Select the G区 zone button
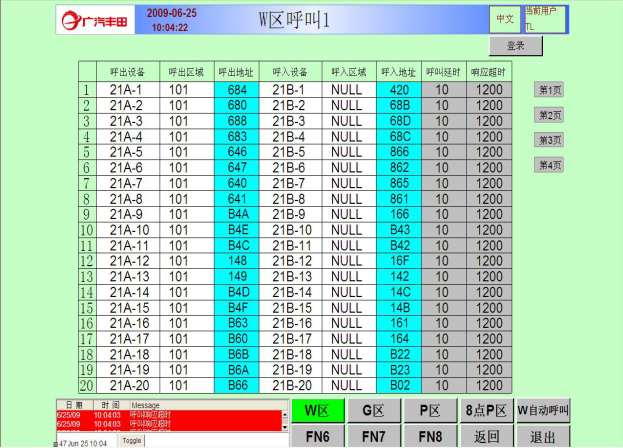 point(373,410)
